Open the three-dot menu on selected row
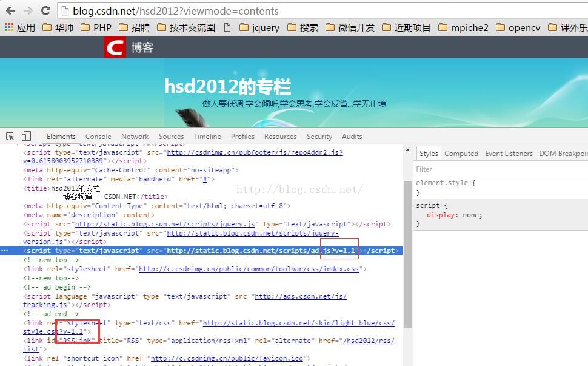Viewport: 588px width, 366px height. coord(4,251)
